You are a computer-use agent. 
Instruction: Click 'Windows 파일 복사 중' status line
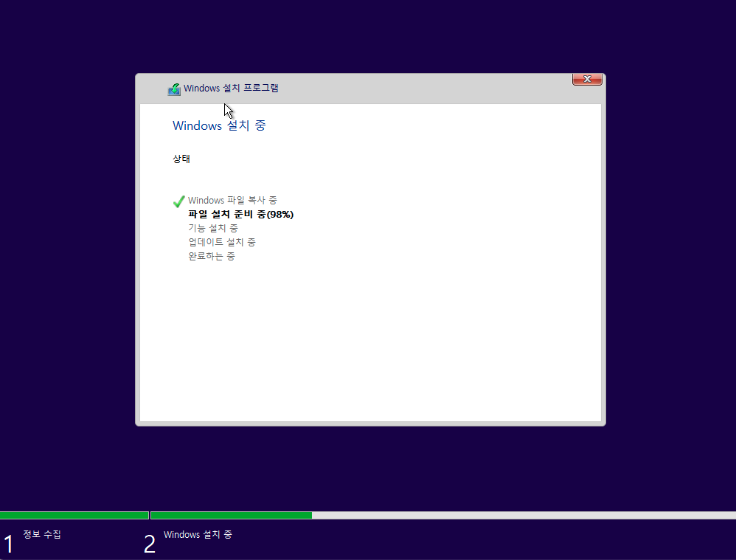(232, 200)
